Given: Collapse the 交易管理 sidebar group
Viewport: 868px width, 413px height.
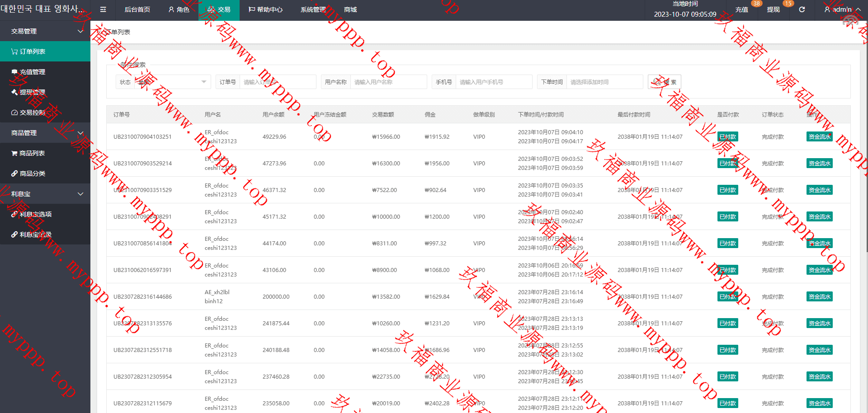Looking at the screenshot, I should 45,31.
